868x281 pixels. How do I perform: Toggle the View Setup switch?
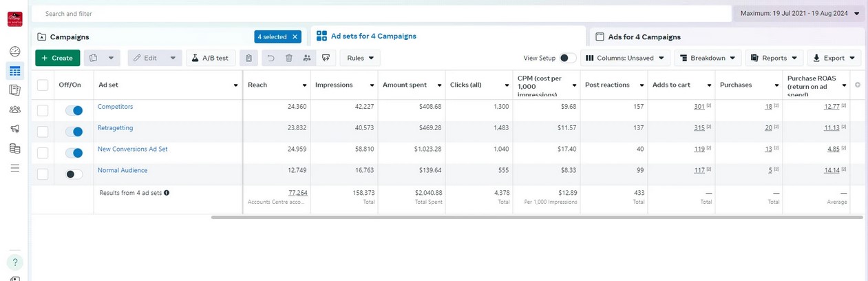coord(568,59)
